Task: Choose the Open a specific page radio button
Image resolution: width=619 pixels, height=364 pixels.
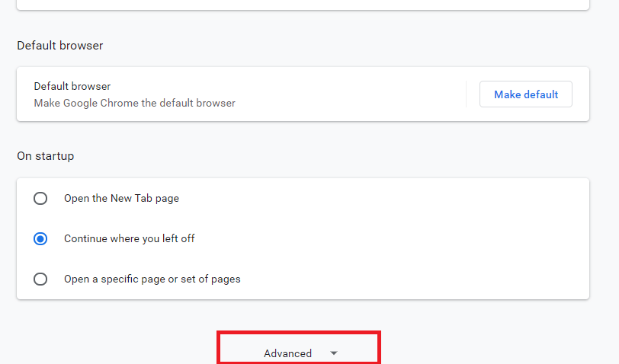Action: coord(40,279)
